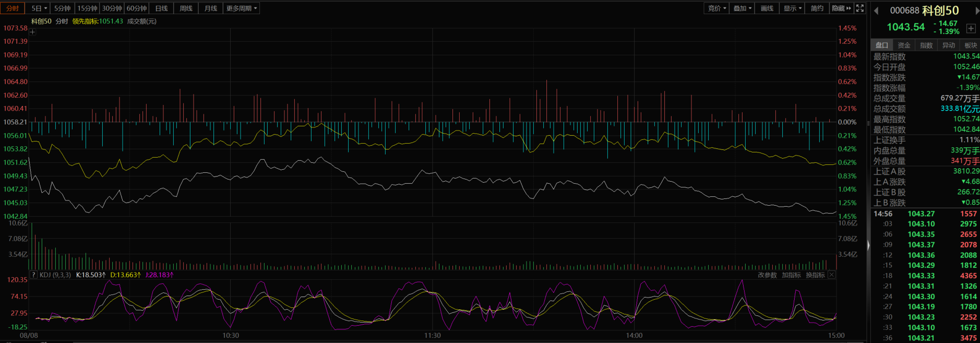Hide the right panel with 隐藏 button
Screen dimensions: 980x343
[841, 8]
